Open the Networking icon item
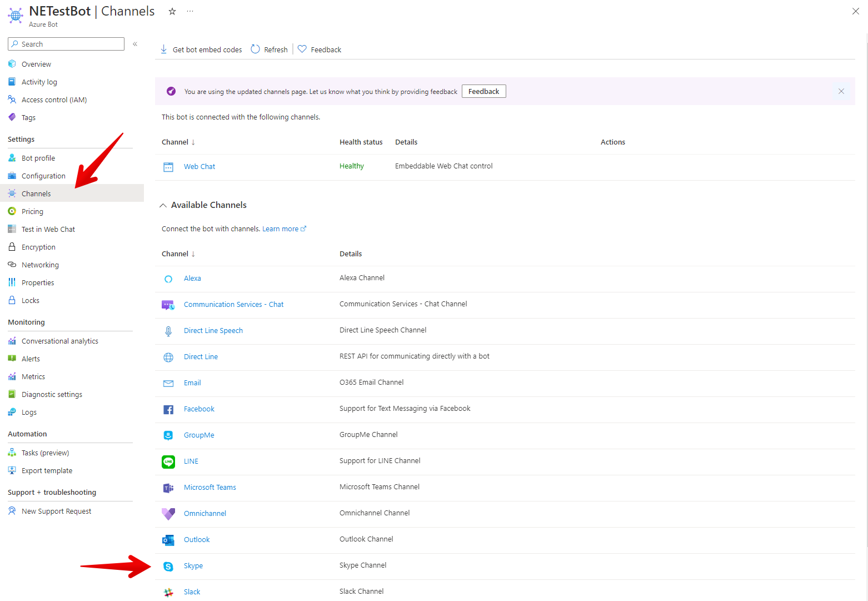Image resolution: width=868 pixels, height=601 pixels. click(x=12, y=265)
